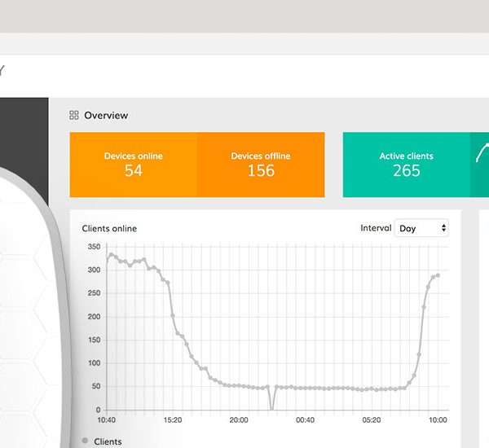
Task: Click the Overview grid icon
Action: tap(74, 115)
